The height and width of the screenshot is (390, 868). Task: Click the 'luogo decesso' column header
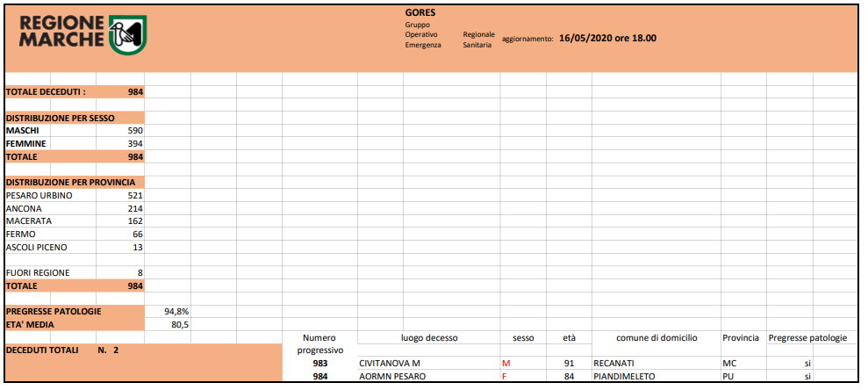pyautogui.click(x=429, y=337)
